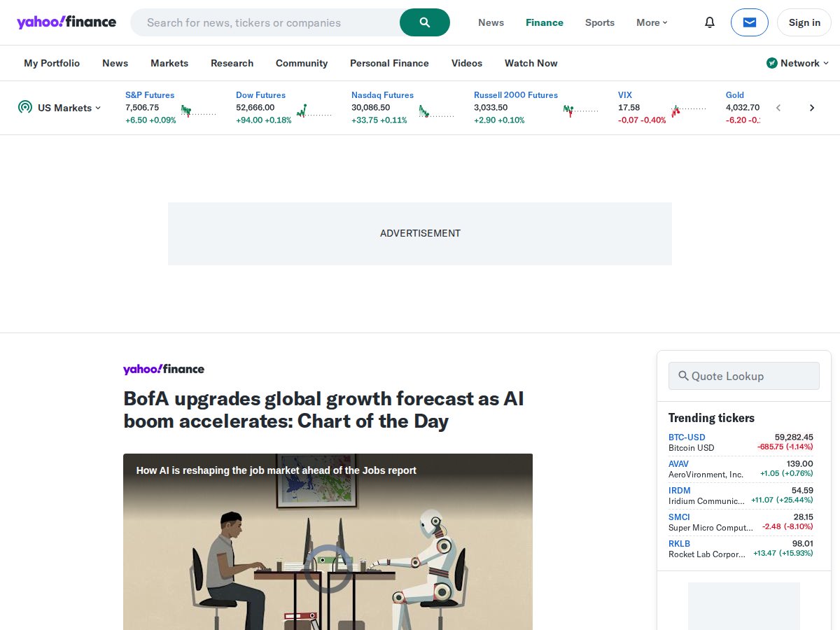Screen dimensions: 840x630
Task: Open the Videos tab
Action: click(467, 63)
